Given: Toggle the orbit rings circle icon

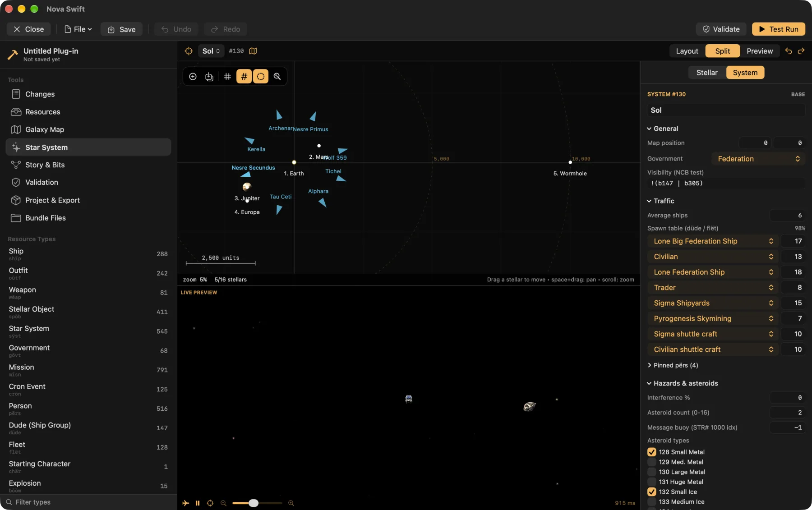Looking at the screenshot, I should pos(261,77).
